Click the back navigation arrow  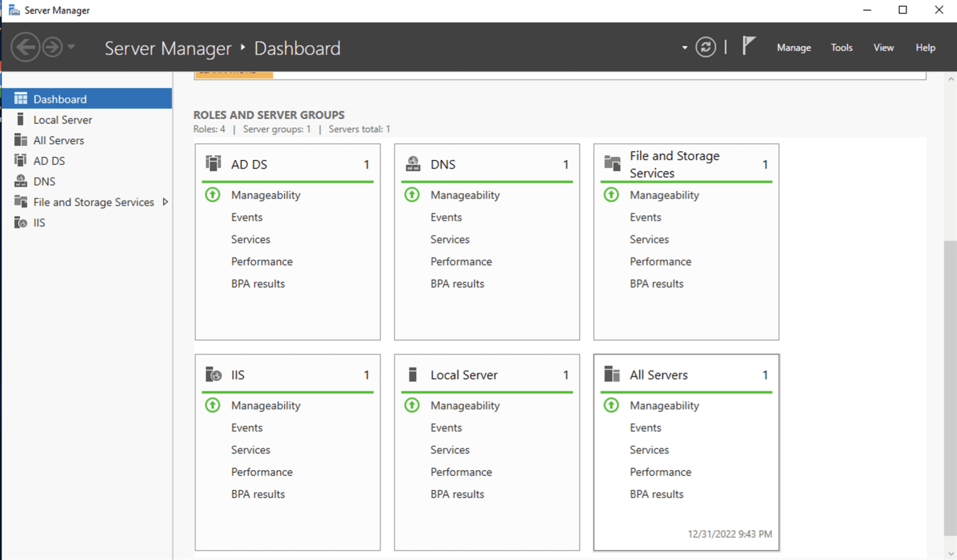25,47
